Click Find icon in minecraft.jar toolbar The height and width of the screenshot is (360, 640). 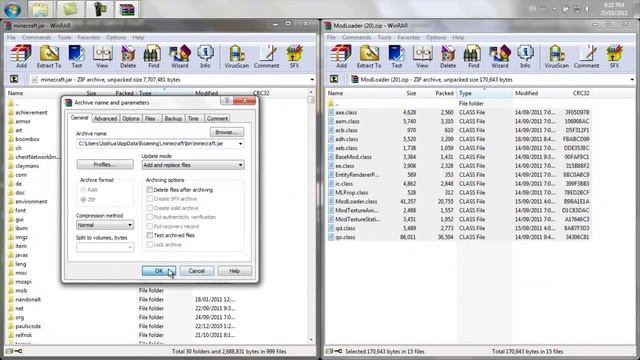pyautogui.click(x=153, y=56)
